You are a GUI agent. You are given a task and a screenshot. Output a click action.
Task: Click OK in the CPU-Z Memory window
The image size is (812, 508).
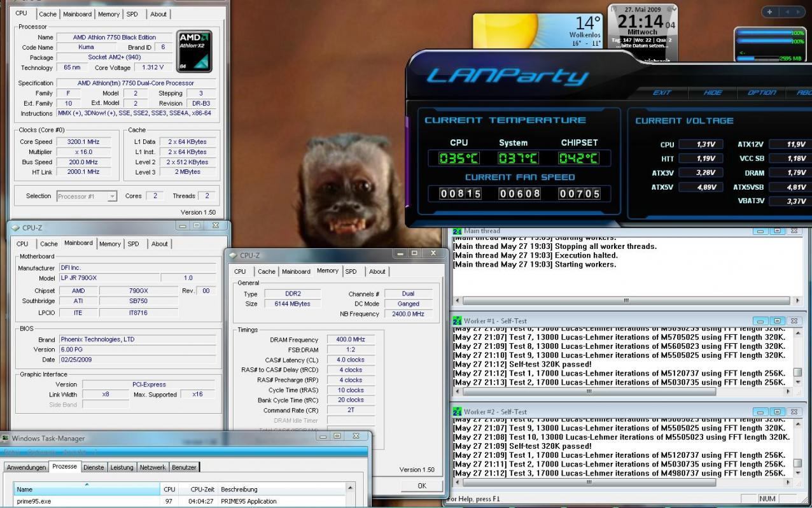422,486
